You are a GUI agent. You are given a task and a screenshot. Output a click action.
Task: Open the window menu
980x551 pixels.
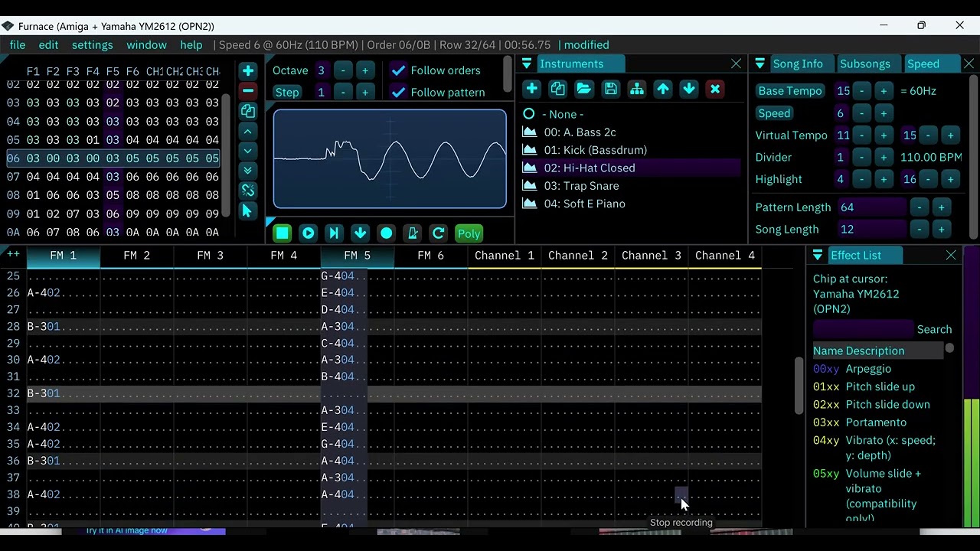tap(146, 45)
